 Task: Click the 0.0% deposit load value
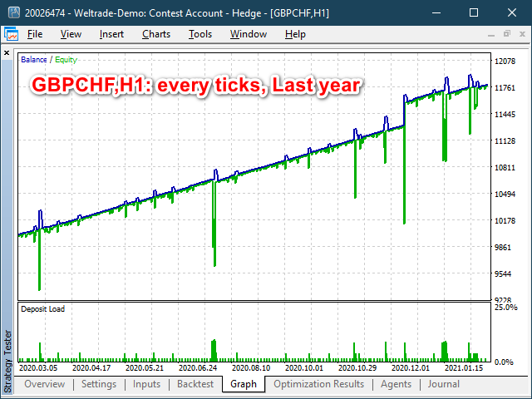[x=504, y=362]
